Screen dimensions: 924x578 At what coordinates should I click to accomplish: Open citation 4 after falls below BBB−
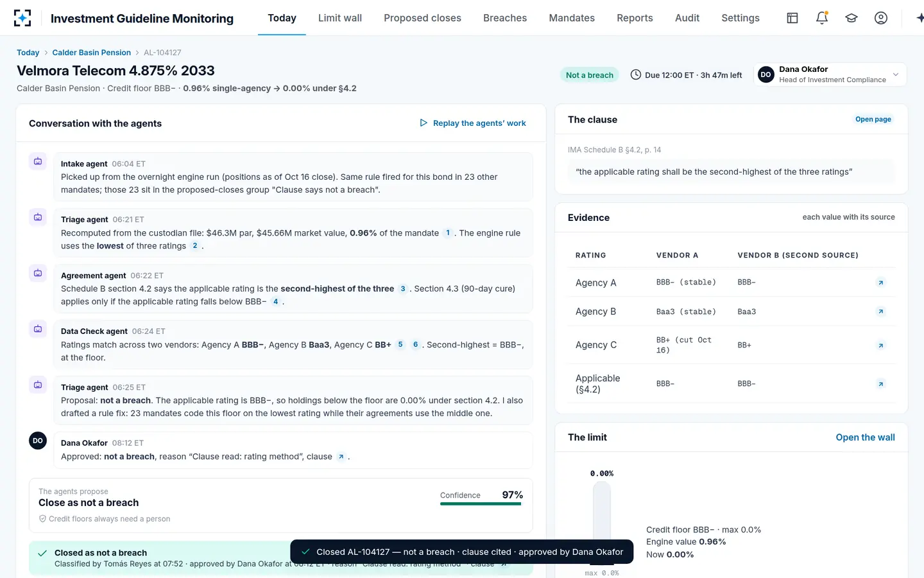(276, 302)
